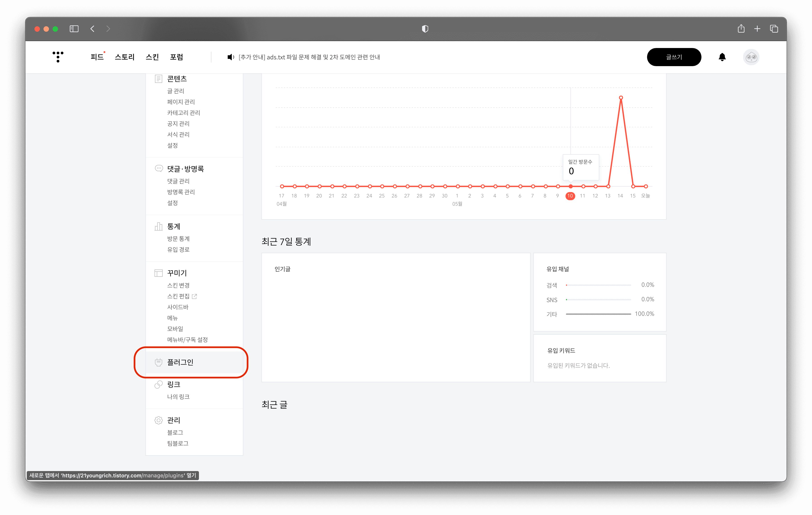Open the 스토리 menu item
Viewport: 812px width, 515px height.
point(124,57)
